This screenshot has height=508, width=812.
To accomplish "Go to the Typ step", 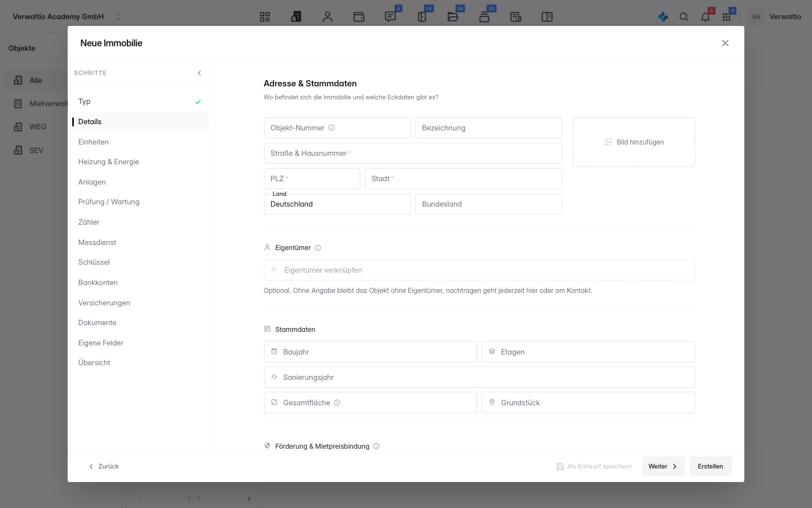I will click(140, 102).
